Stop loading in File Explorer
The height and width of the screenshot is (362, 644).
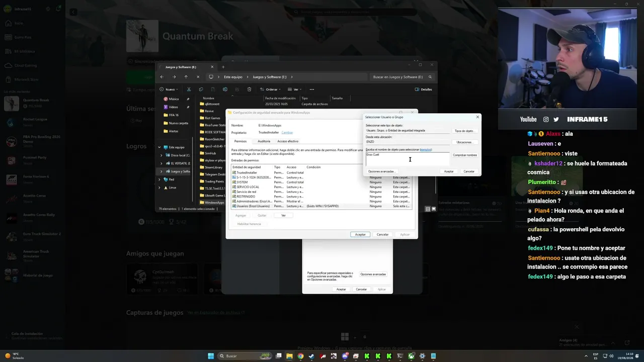[x=198, y=77]
